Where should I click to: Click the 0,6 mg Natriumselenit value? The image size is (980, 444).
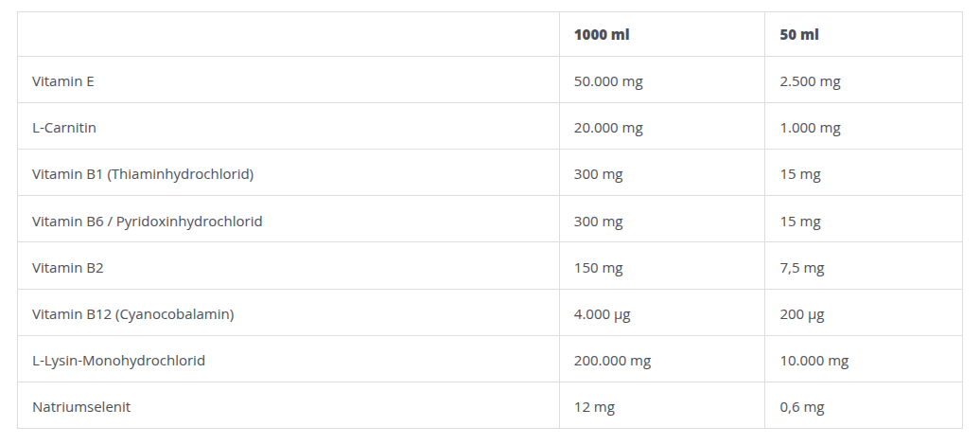coord(802,407)
